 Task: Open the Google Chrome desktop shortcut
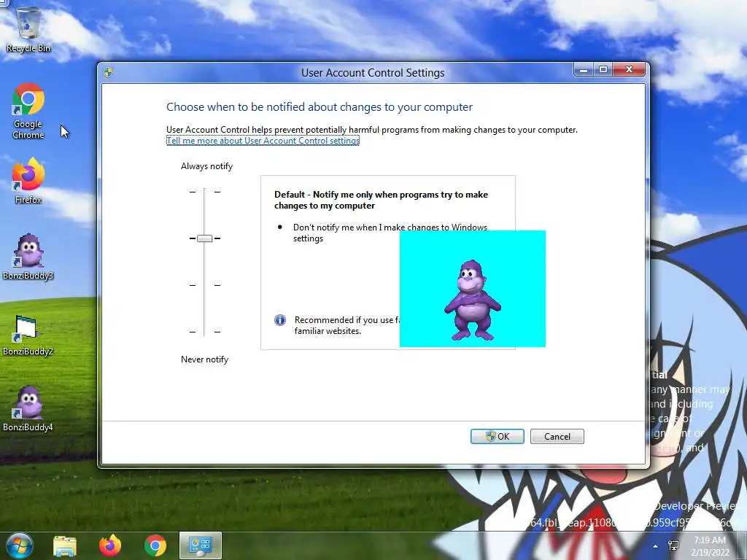pyautogui.click(x=28, y=112)
